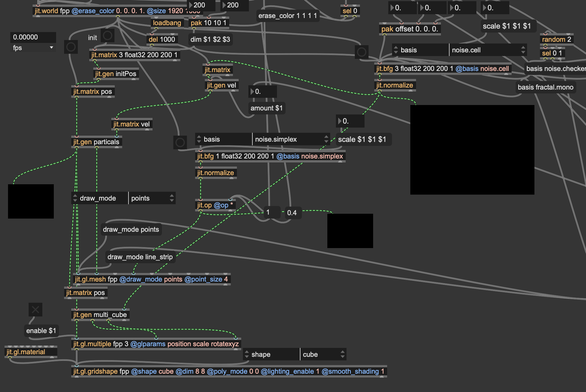Image resolution: width=586 pixels, height=392 pixels.
Task: Select the jit.gl.gridshape fpp object
Action: pyautogui.click(x=229, y=371)
